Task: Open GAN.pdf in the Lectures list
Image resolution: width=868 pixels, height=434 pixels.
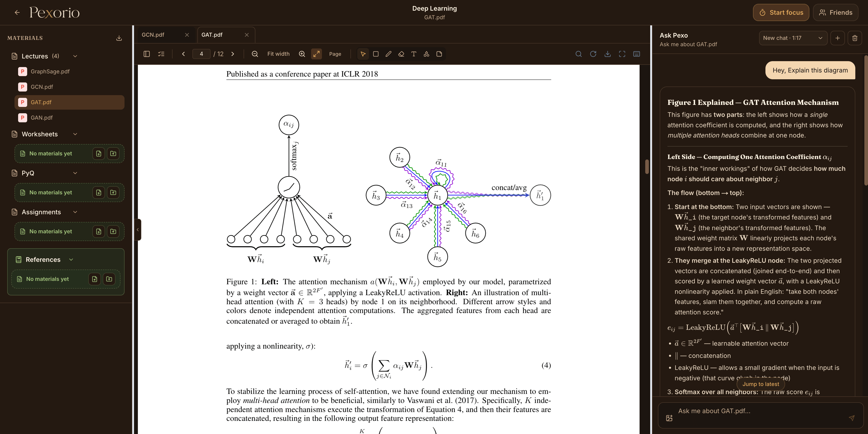Action: (70, 118)
